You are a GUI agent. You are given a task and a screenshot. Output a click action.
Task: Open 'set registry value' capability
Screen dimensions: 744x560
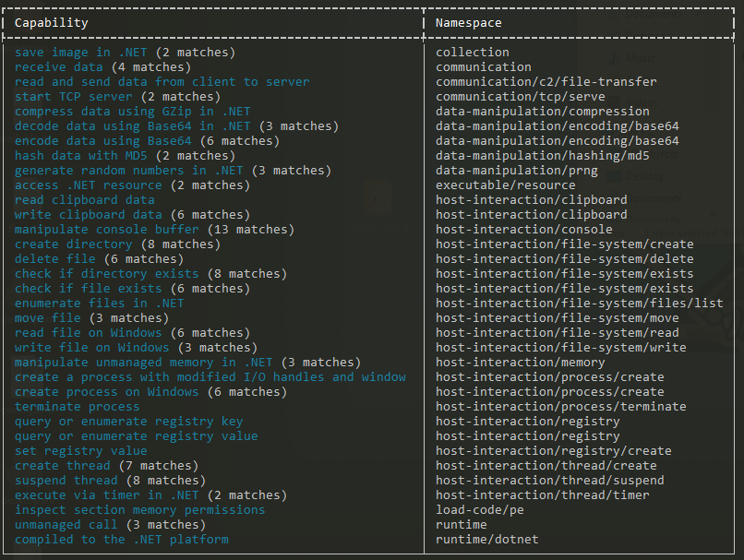point(80,450)
